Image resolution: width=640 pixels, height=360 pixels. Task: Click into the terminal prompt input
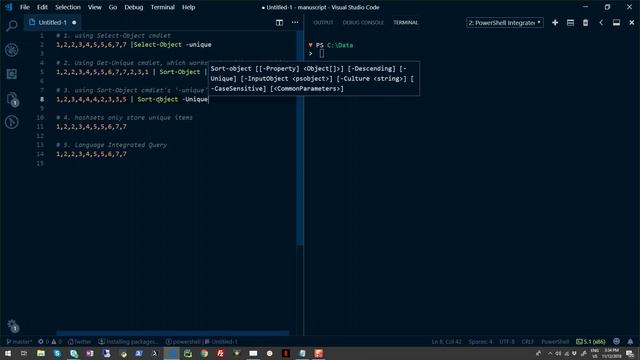322,53
